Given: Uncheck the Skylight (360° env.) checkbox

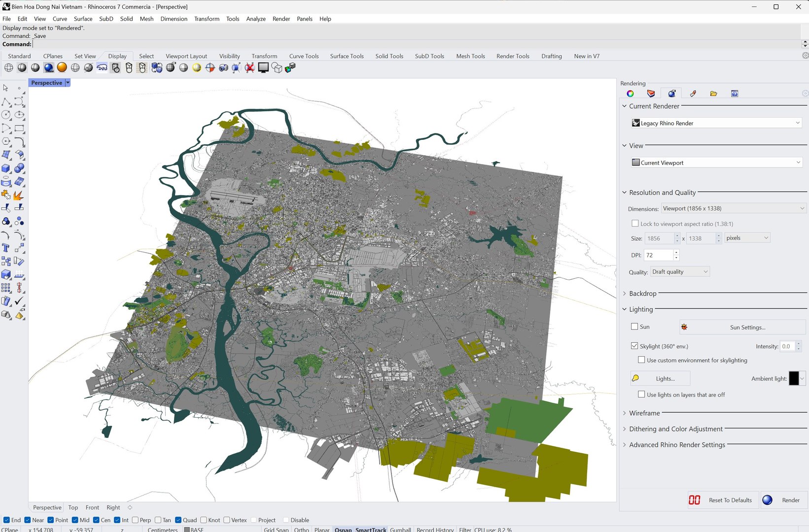Looking at the screenshot, I should coord(634,346).
